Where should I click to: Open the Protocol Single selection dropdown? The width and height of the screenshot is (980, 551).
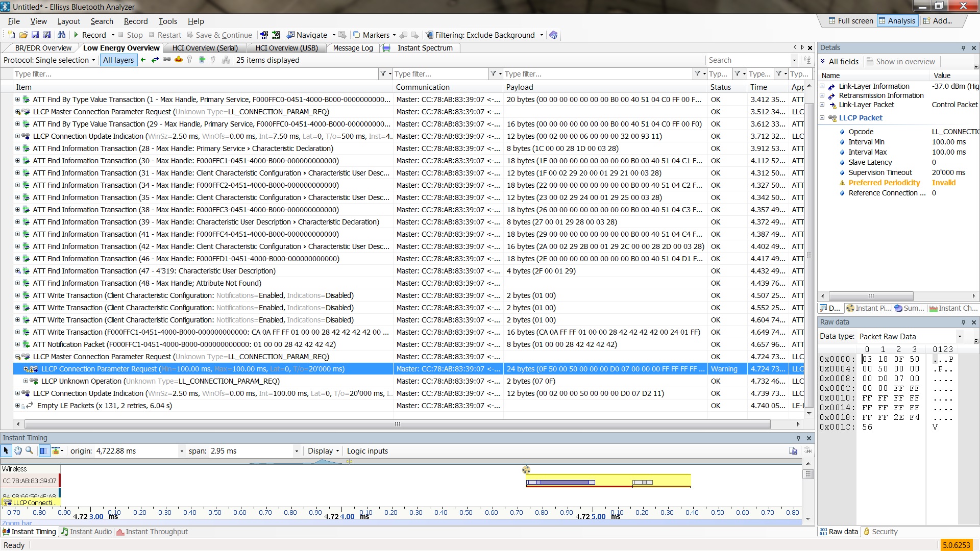(x=50, y=60)
